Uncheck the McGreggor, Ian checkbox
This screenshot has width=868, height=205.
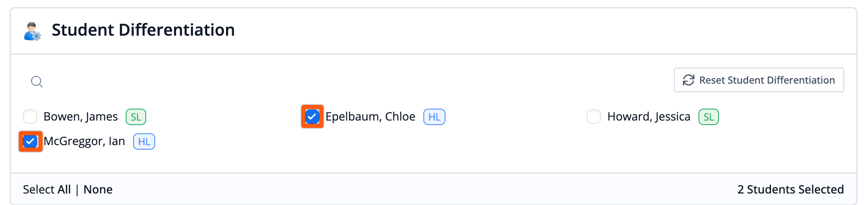[x=30, y=141]
